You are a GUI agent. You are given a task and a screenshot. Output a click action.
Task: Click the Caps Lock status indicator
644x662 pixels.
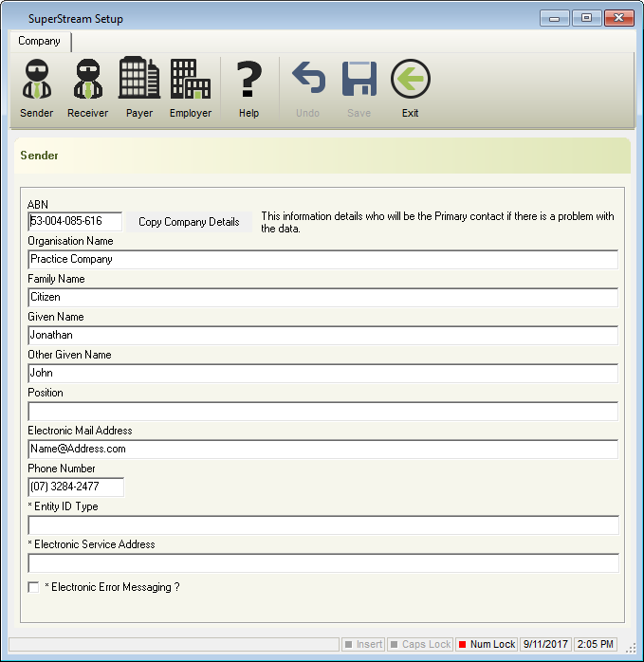click(420, 644)
